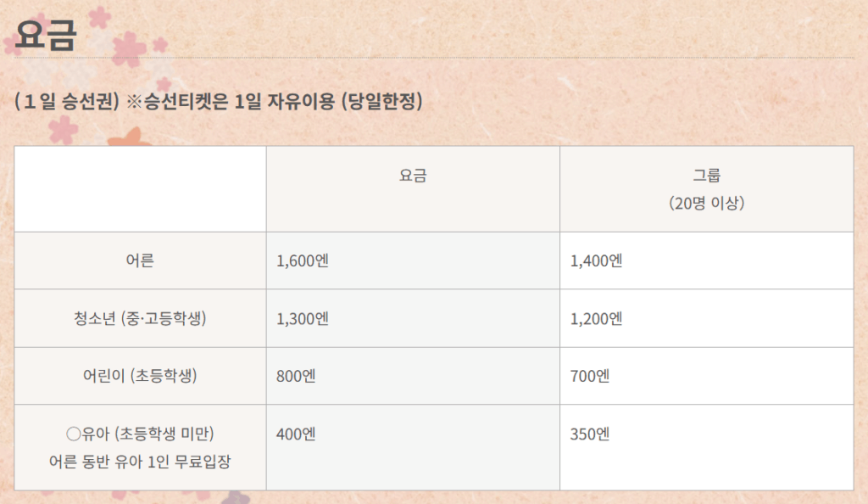
Task: Click the 1,400엔 adult group fare
Action: point(597,260)
